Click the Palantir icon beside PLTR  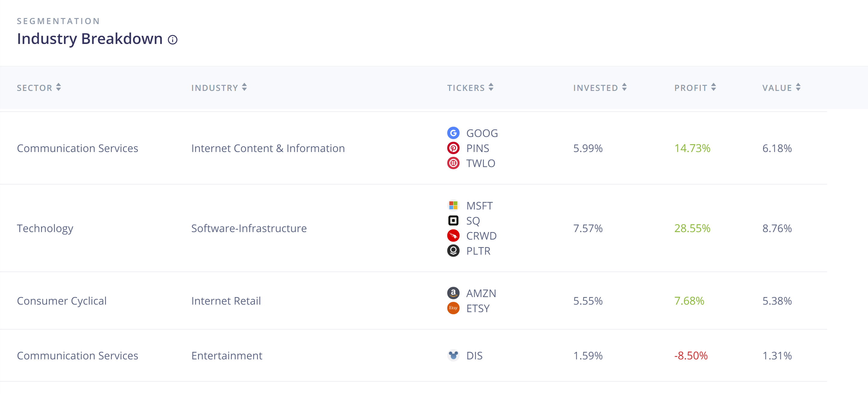(454, 251)
